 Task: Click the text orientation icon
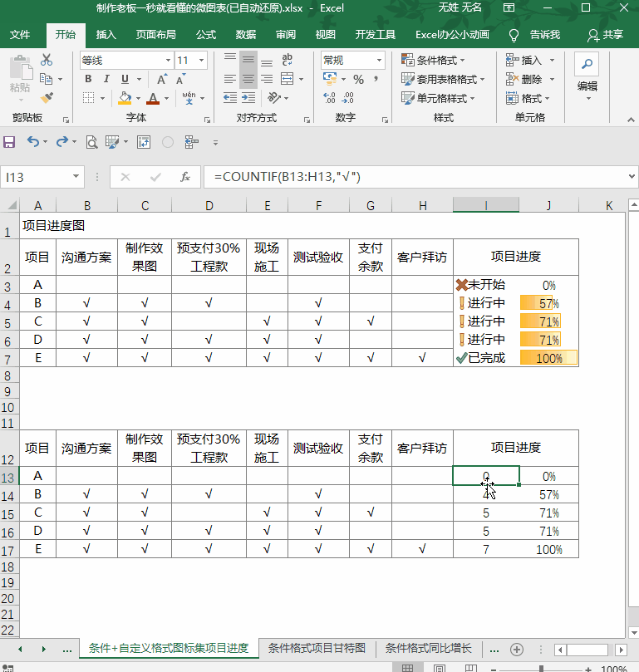274,98
